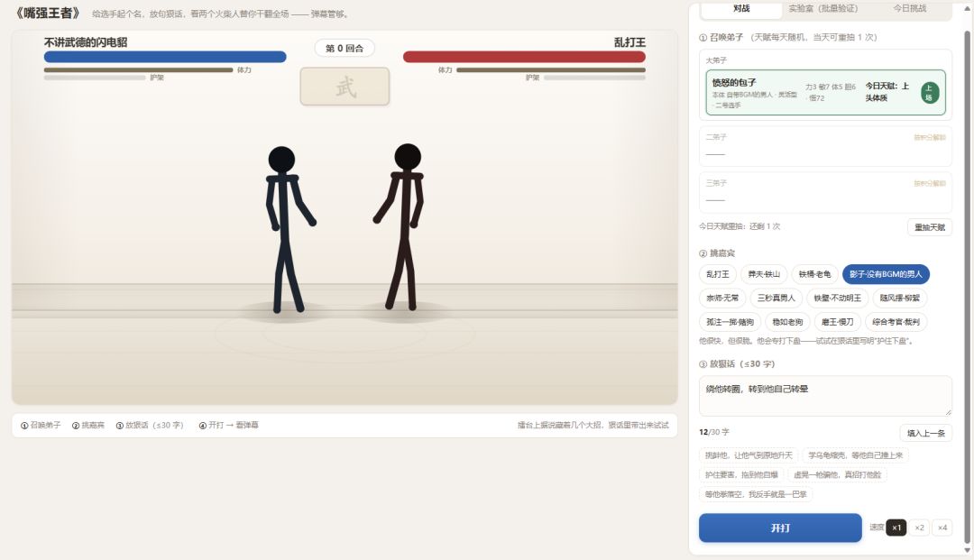Click the 今日天赋: 上头体质 label
This screenshot has height=560, width=974.
click(x=887, y=92)
